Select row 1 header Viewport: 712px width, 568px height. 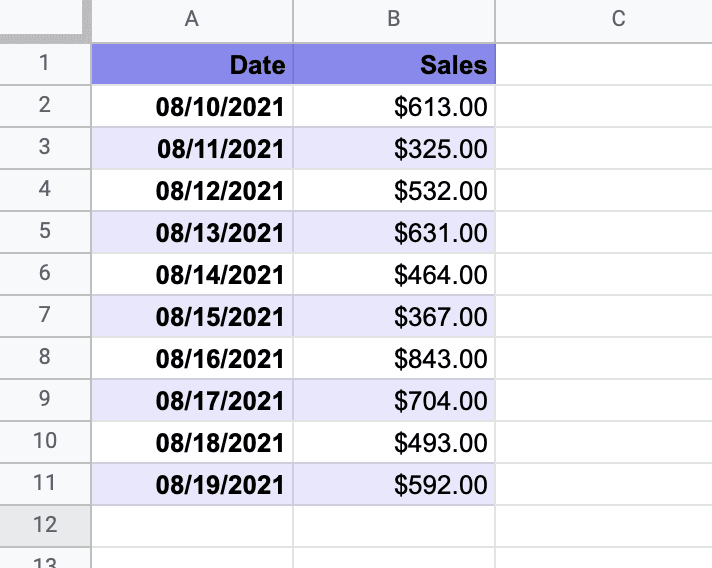(x=45, y=64)
